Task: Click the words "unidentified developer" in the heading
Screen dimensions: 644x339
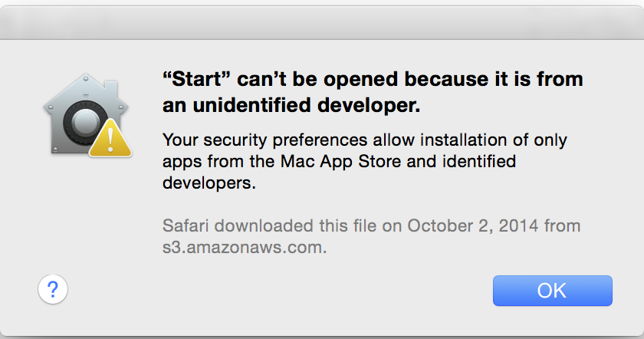Action: 307,105
